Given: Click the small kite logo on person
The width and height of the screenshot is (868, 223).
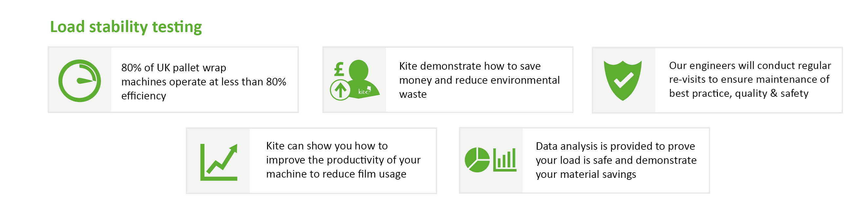Looking at the screenshot, I should pyautogui.click(x=365, y=91).
